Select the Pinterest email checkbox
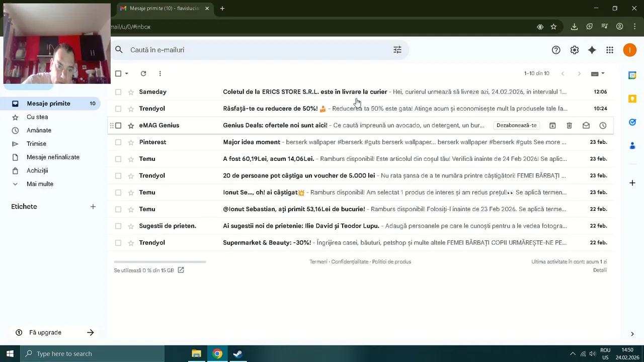 [118, 142]
